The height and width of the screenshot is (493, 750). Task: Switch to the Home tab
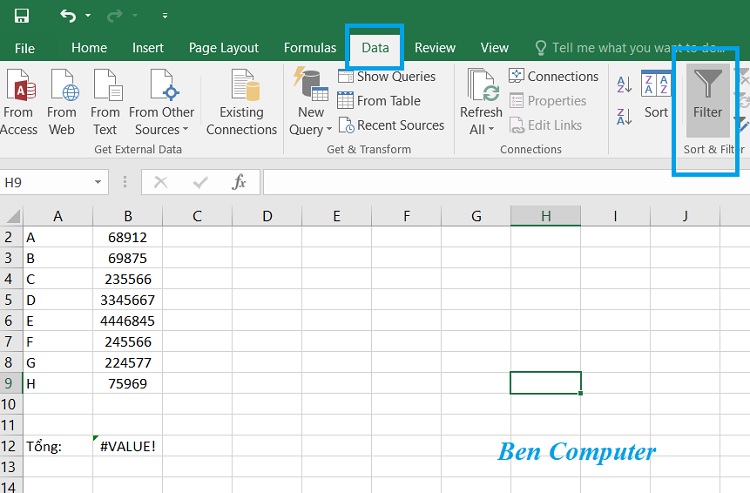coord(89,48)
